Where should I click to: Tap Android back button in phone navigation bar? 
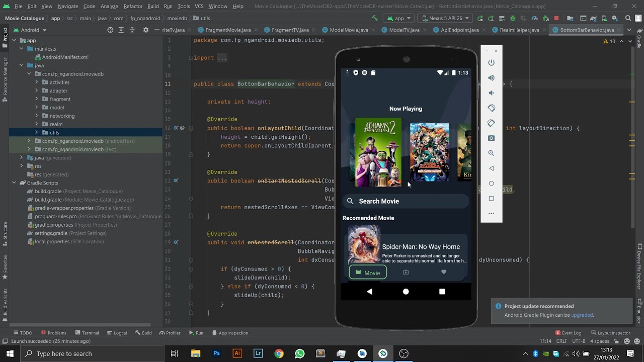click(370, 291)
